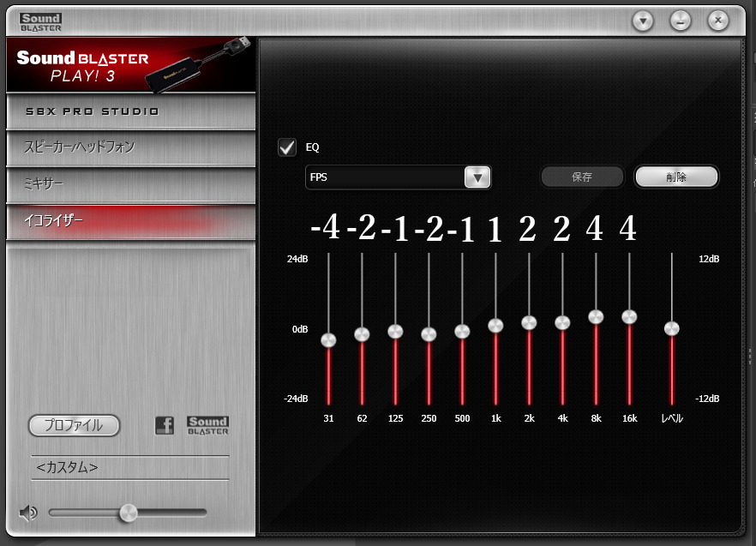The width and height of the screenshot is (756, 546).
Task: Click the 保存 save button
Action: tap(582, 177)
